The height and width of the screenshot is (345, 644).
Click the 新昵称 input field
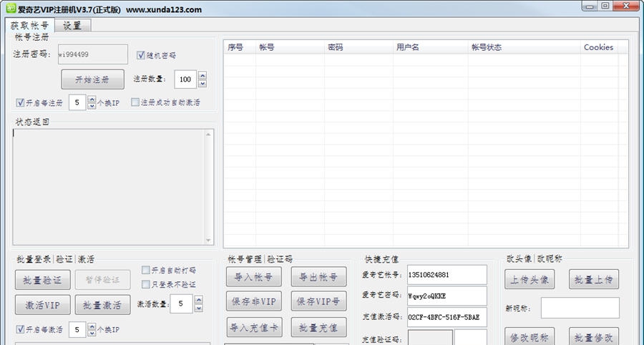(580, 308)
